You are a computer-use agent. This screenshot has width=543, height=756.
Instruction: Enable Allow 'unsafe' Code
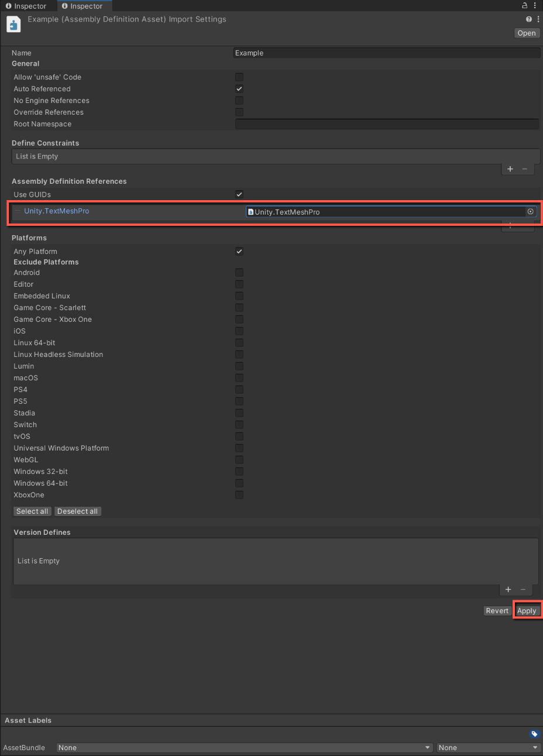[239, 77]
